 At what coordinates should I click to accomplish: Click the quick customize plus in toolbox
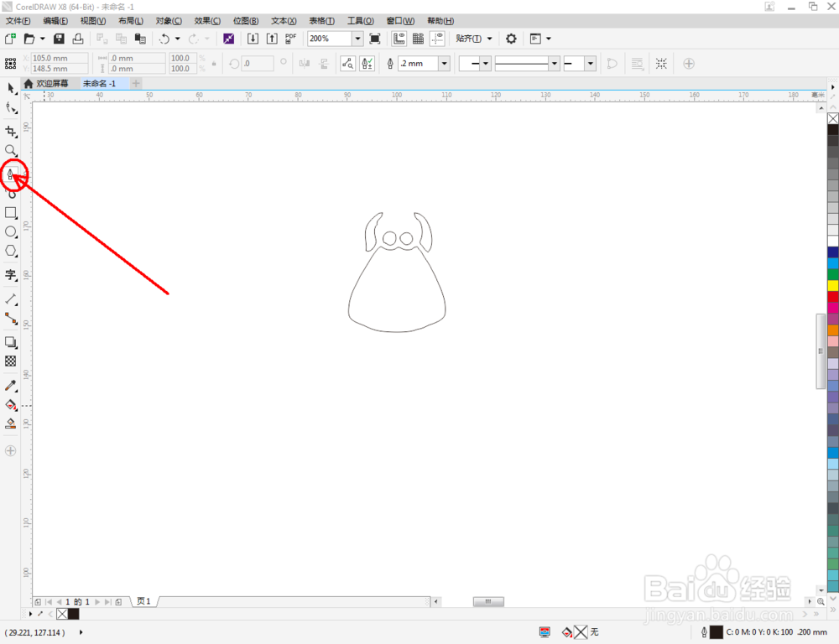pyautogui.click(x=10, y=451)
